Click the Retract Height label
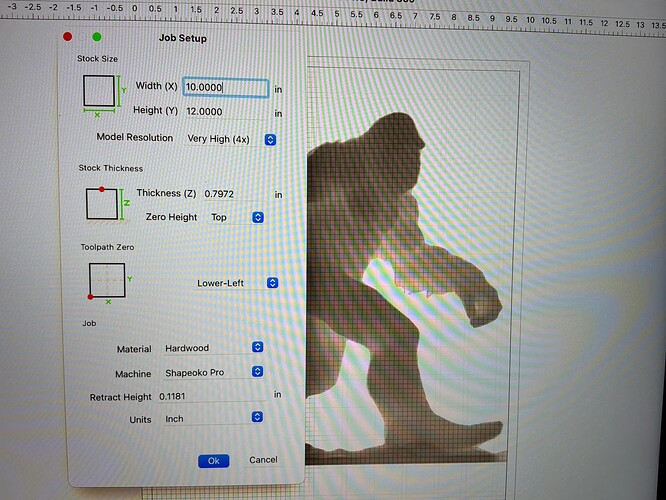Viewport: 666px width, 500px height. coord(121,397)
